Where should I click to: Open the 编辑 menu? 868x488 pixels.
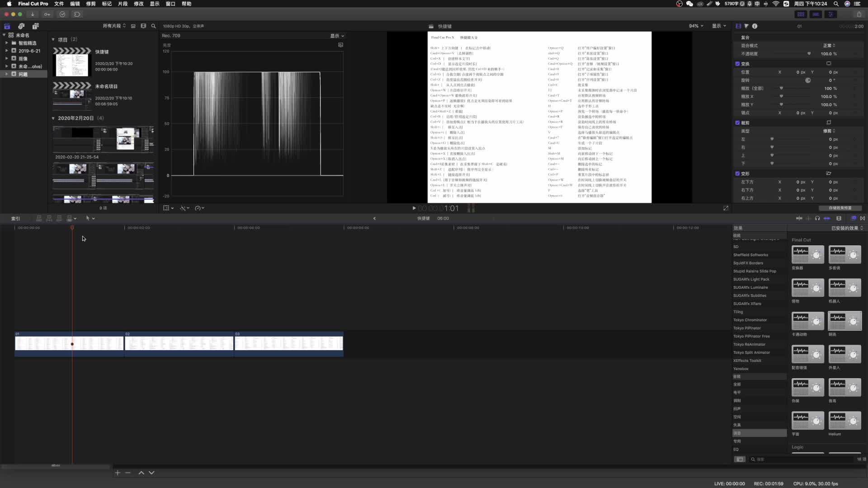coord(75,4)
